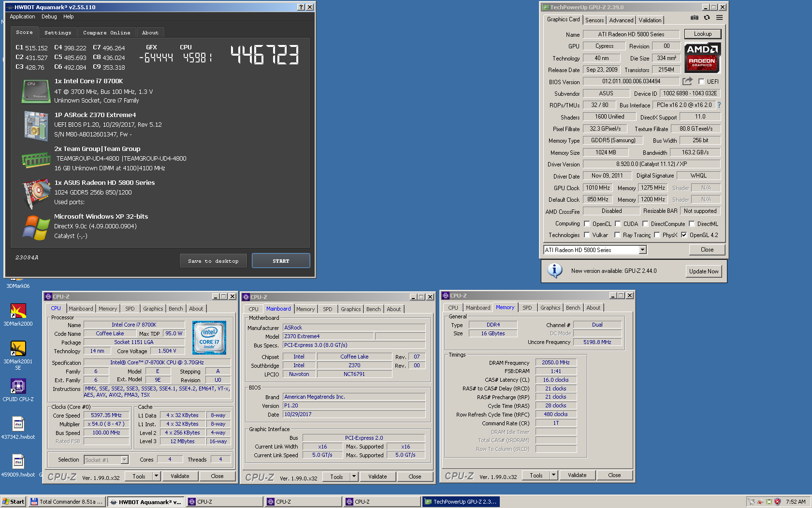Image resolution: width=812 pixels, height=508 pixels.
Task: Click the motherboard icon in Aquamark
Action: pos(36,126)
